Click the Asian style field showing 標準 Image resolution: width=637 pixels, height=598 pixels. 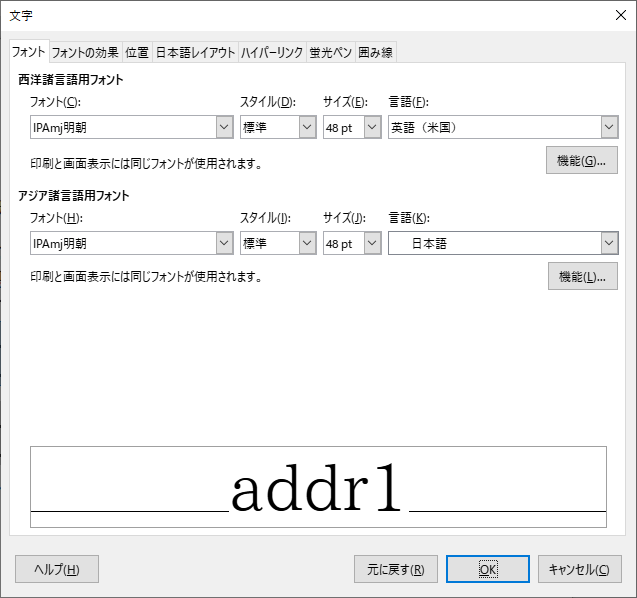[270, 243]
